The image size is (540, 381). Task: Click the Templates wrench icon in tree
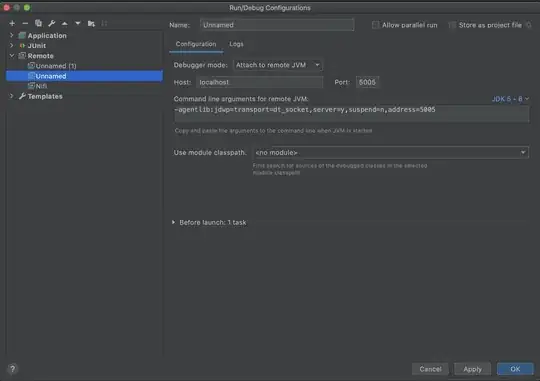pos(22,96)
